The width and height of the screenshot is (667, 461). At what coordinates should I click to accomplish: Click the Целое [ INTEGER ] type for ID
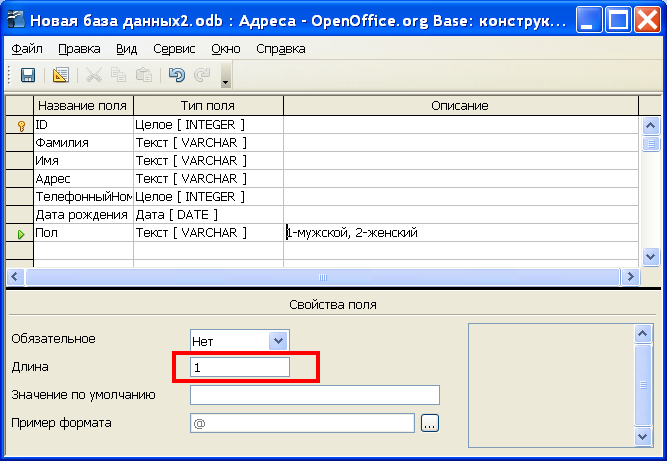click(x=208, y=125)
